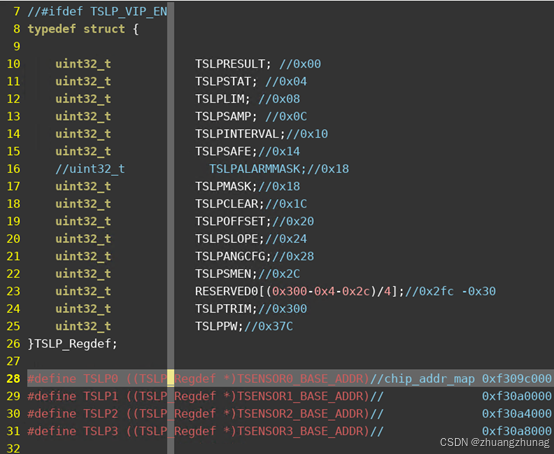Viewport: 554px width, 454px height.
Task: Click the TSLP1 macro name
Action: click(100, 396)
